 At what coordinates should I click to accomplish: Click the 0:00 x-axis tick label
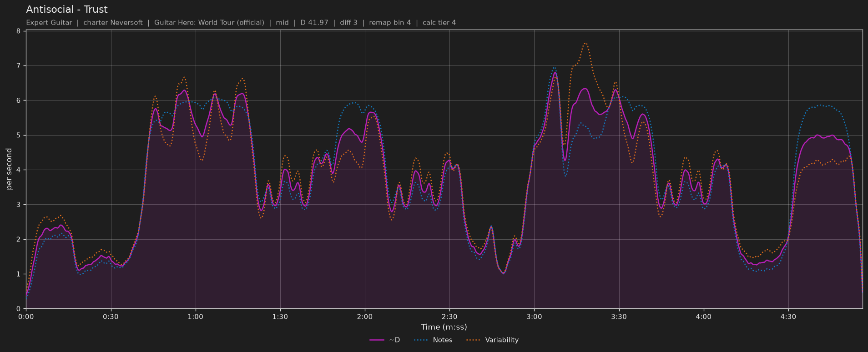pos(26,317)
